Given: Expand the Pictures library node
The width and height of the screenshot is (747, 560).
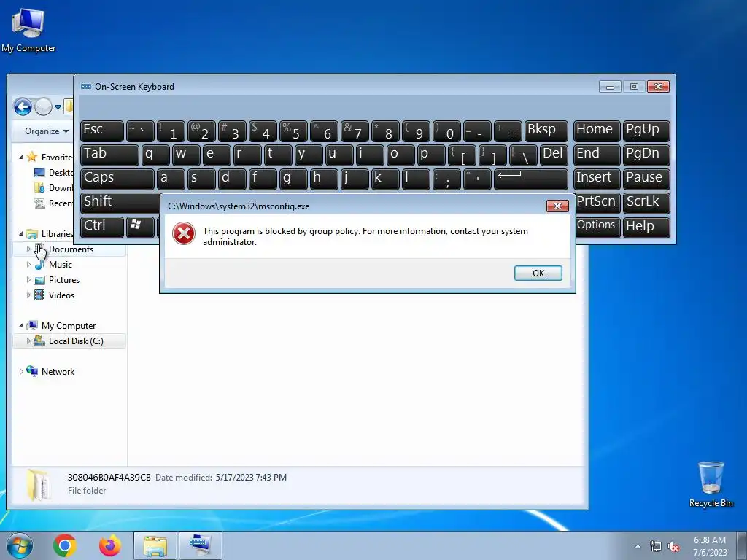Looking at the screenshot, I should [x=28, y=279].
